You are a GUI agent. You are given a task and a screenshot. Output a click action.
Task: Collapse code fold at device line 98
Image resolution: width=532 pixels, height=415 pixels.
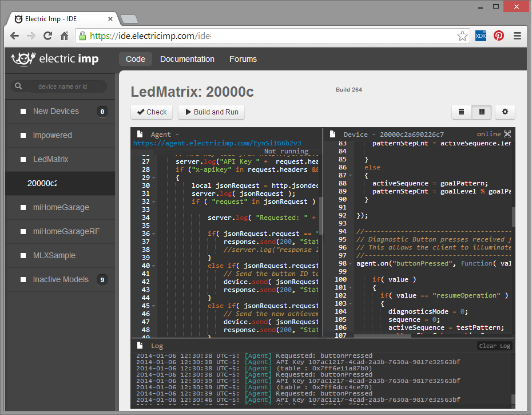click(351, 263)
